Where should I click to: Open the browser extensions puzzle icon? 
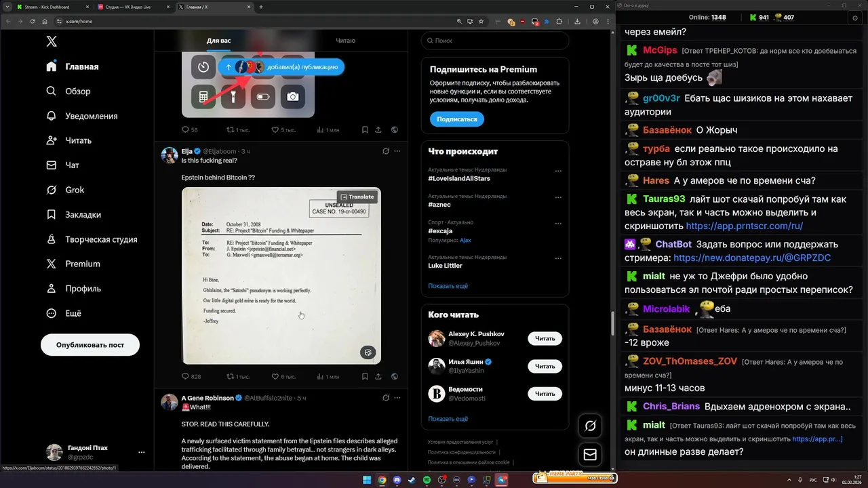(559, 21)
